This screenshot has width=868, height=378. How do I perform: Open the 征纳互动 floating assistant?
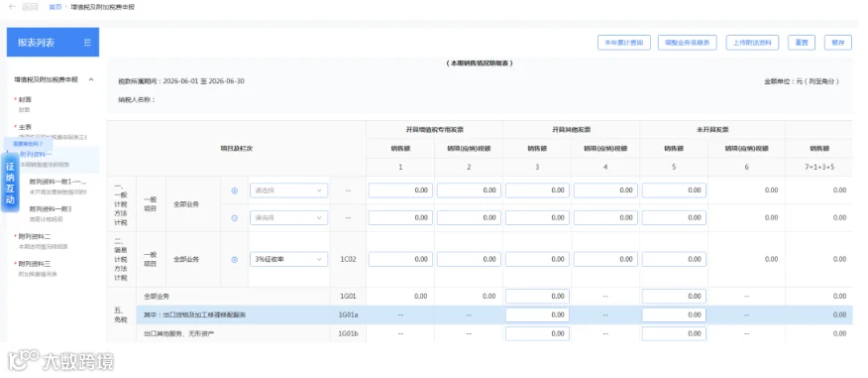(x=10, y=183)
